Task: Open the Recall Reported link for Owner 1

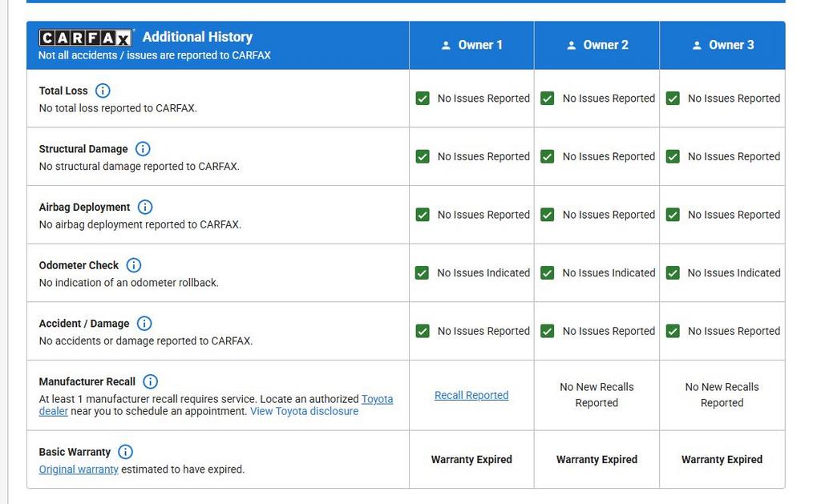Action: coord(471,395)
